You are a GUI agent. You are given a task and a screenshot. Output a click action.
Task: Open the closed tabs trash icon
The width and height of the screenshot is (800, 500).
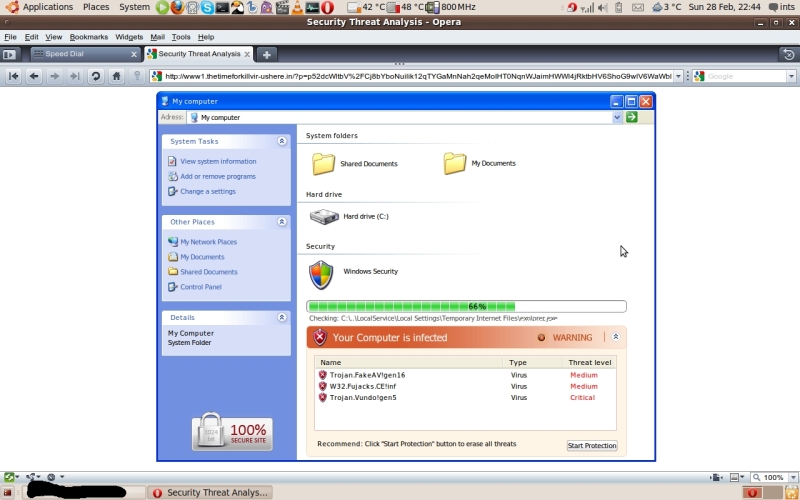pos(788,54)
